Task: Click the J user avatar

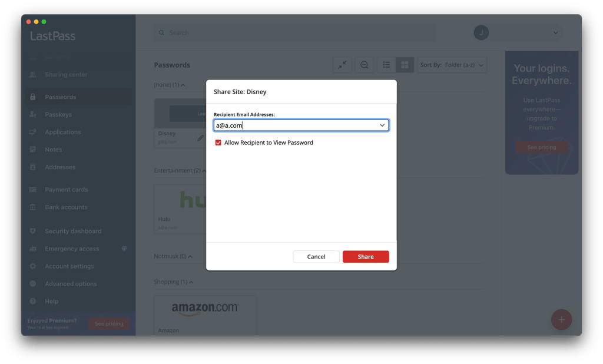Action: click(481, 33)
